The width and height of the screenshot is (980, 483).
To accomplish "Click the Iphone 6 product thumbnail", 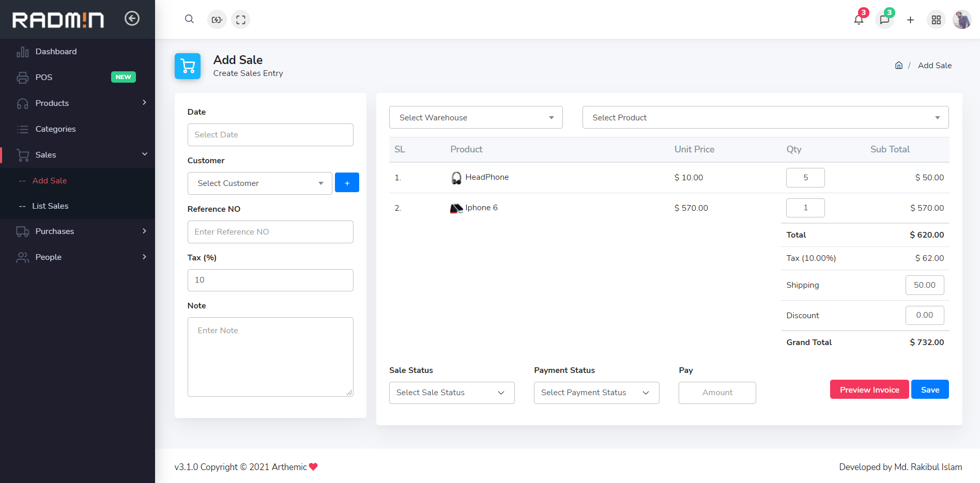I will pyautogui.click(x=456, y=208).
